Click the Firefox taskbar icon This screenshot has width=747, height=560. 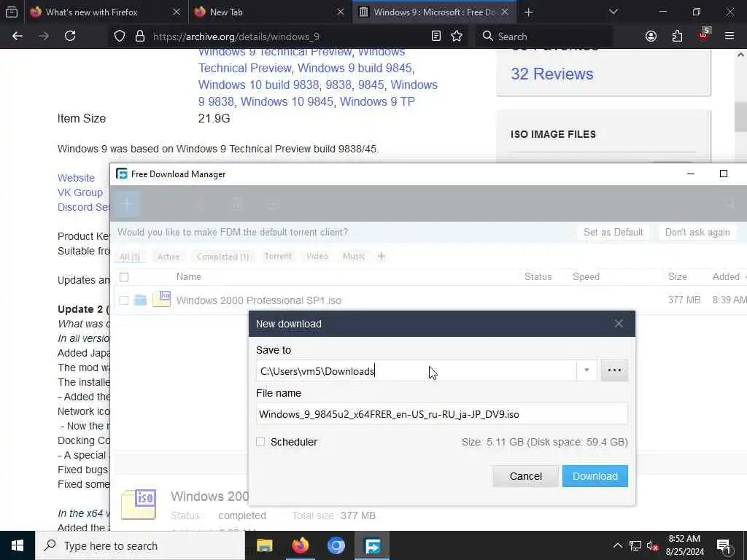pyautogui.click(x=300, y=545)
